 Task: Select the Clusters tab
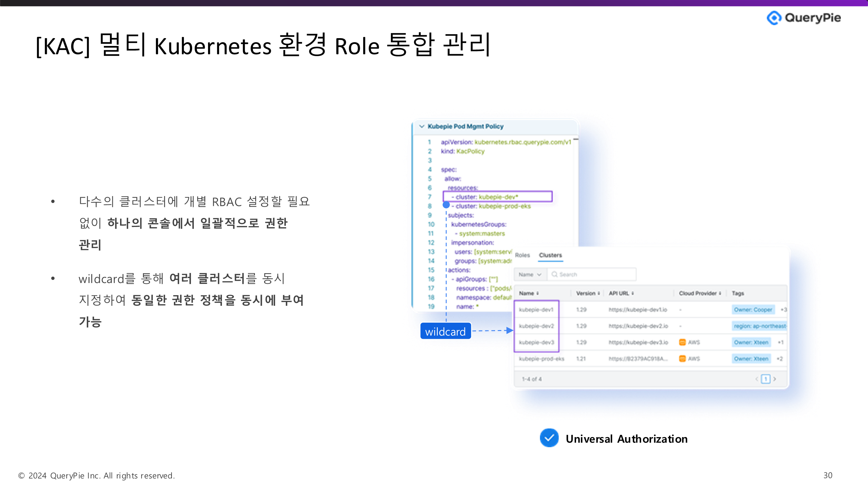click(x=550, y=255)
